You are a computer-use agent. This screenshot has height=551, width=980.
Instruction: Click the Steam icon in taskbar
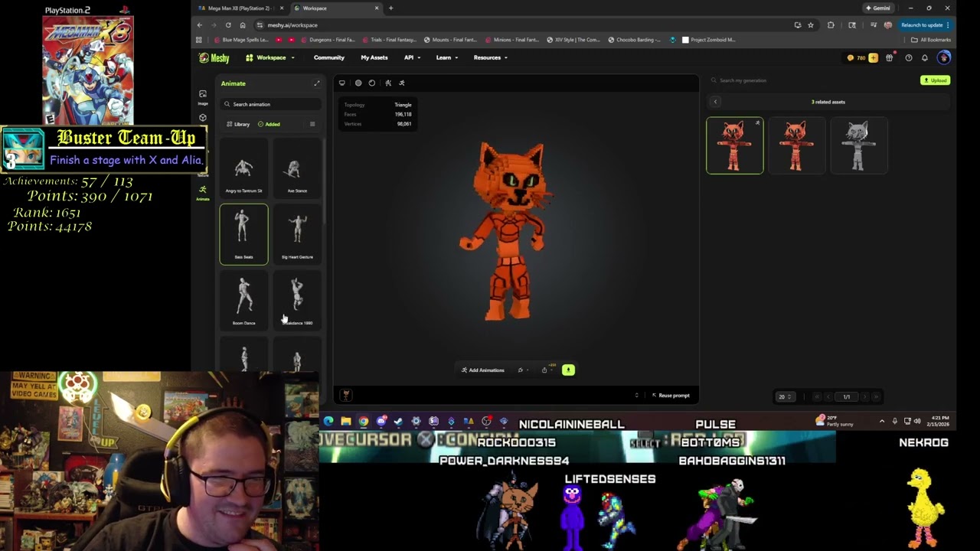(398, 421)
